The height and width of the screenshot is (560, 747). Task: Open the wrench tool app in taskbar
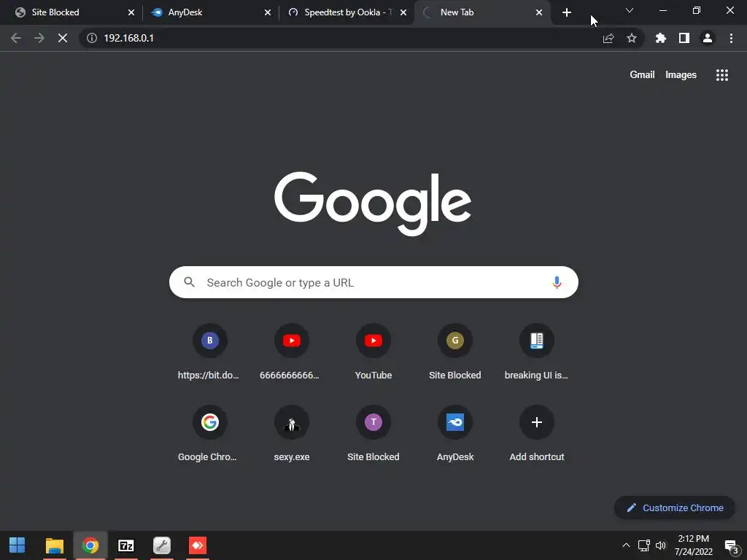coord(161,545)
